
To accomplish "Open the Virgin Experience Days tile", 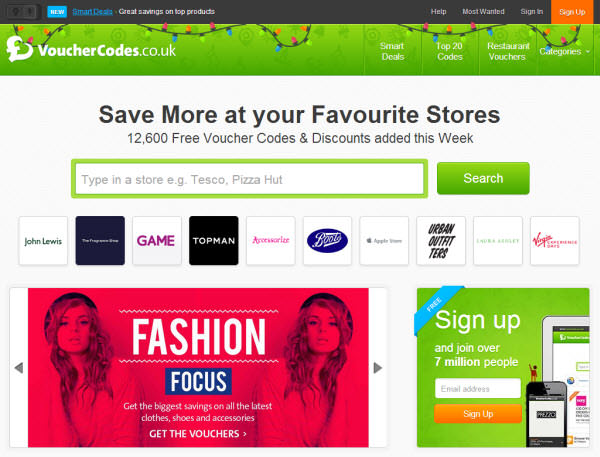I will tap(554, 241).
